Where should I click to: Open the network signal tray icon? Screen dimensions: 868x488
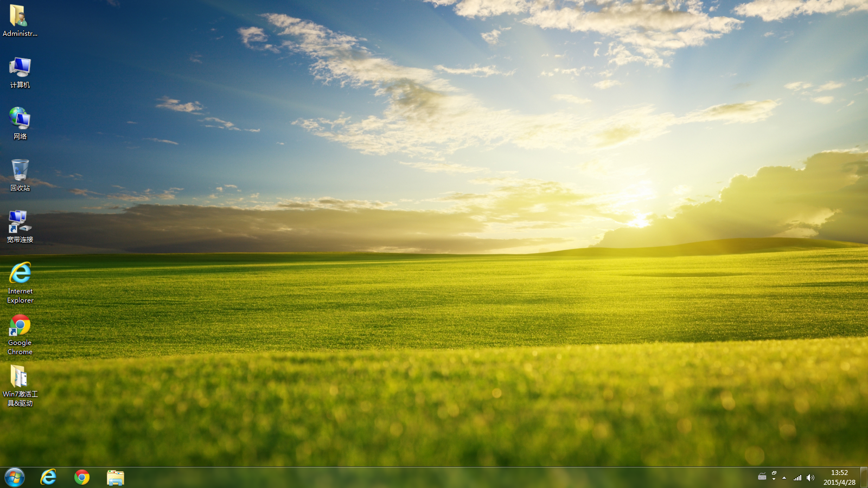797,478
